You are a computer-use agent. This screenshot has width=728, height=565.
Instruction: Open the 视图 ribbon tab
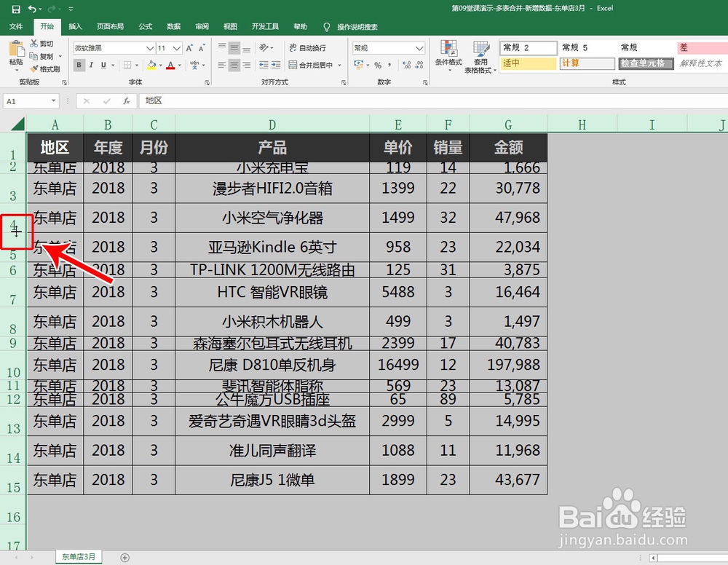(230, 26)
